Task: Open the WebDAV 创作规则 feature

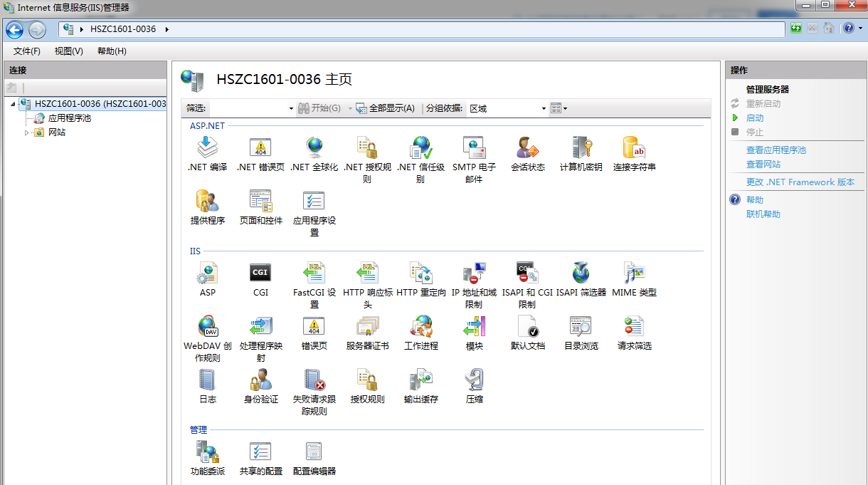Action: click(x=207, y=339)
